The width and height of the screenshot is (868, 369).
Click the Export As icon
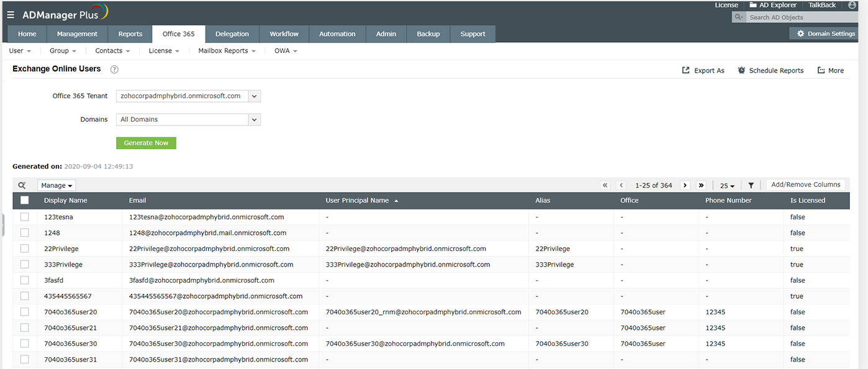(686, 70)
